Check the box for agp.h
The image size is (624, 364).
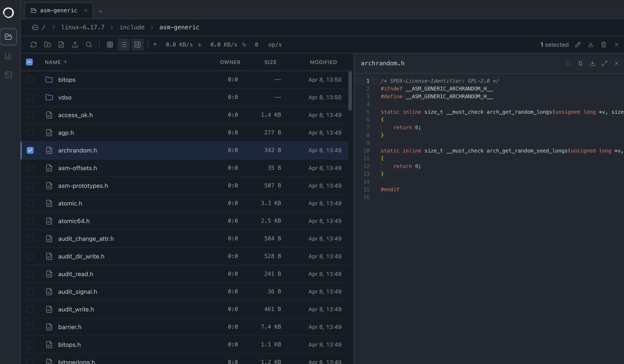point(30,133)
